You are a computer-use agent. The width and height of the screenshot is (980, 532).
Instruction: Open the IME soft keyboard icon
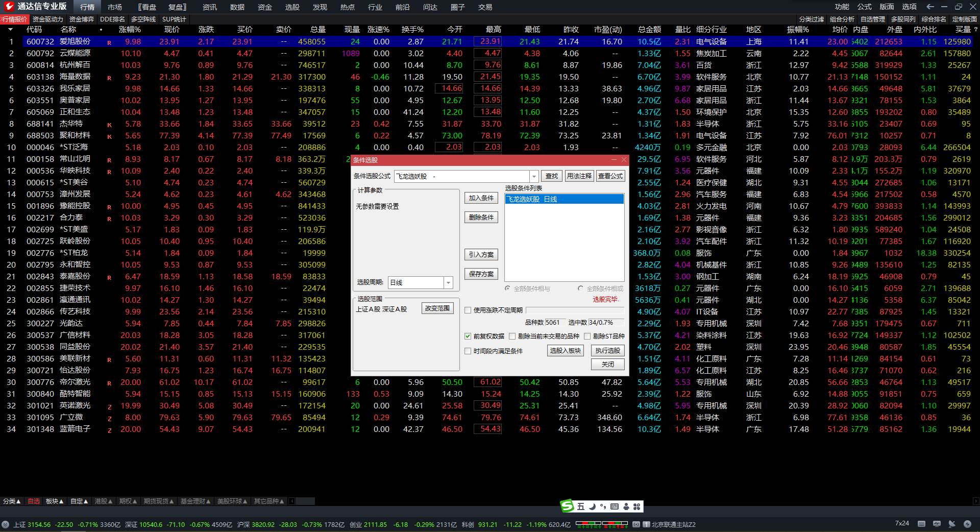click(x=615, y=506)
